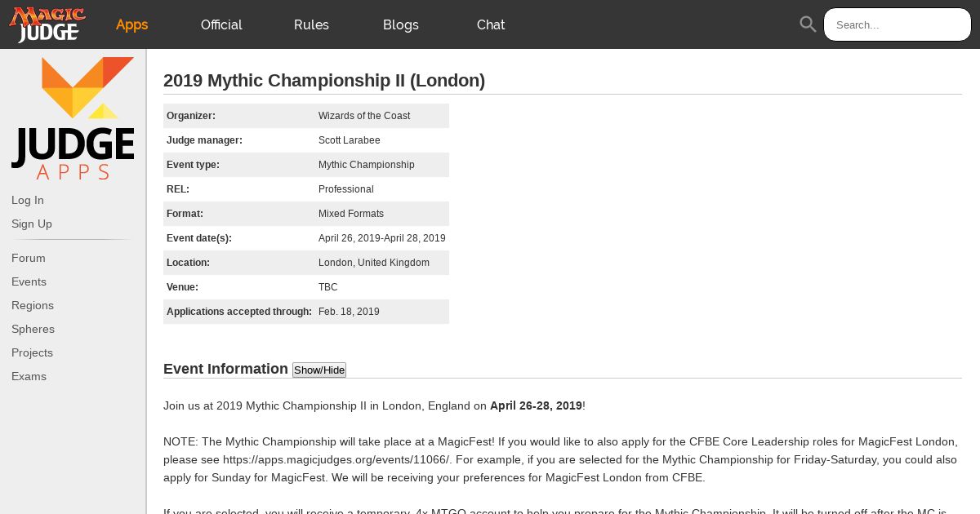The image size is (980, 514).
Task: Toggle Event Information with Show/Hide button
Action: click(x=319, y=370)
